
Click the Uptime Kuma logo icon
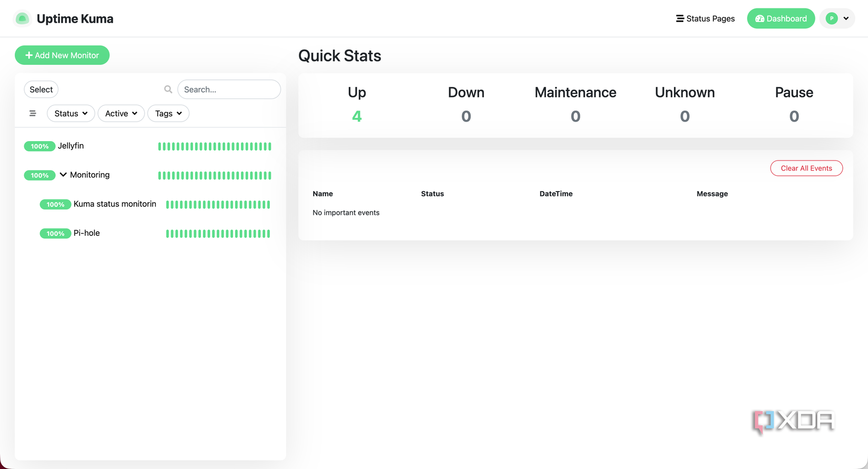tap(22, 19)
